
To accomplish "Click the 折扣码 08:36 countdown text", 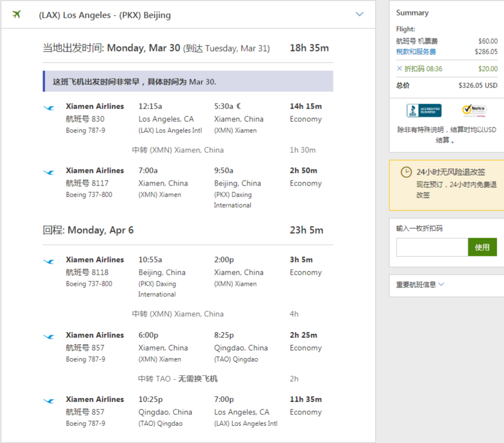I will point(423,69).
